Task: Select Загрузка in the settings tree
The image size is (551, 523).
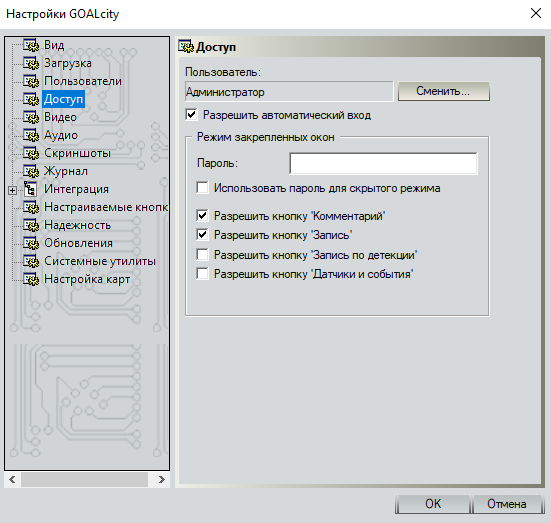Action: 68,63
